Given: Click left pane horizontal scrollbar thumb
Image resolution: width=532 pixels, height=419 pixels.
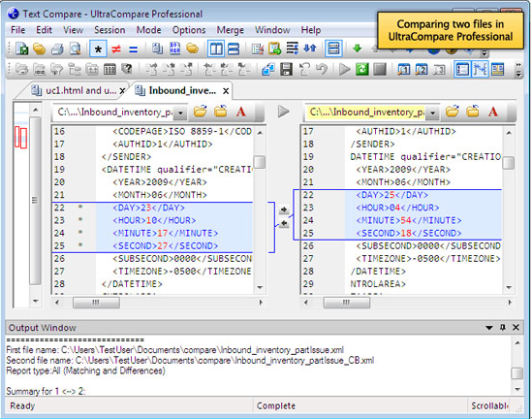Looking at the screenshot, I should (x=96, y=303).
